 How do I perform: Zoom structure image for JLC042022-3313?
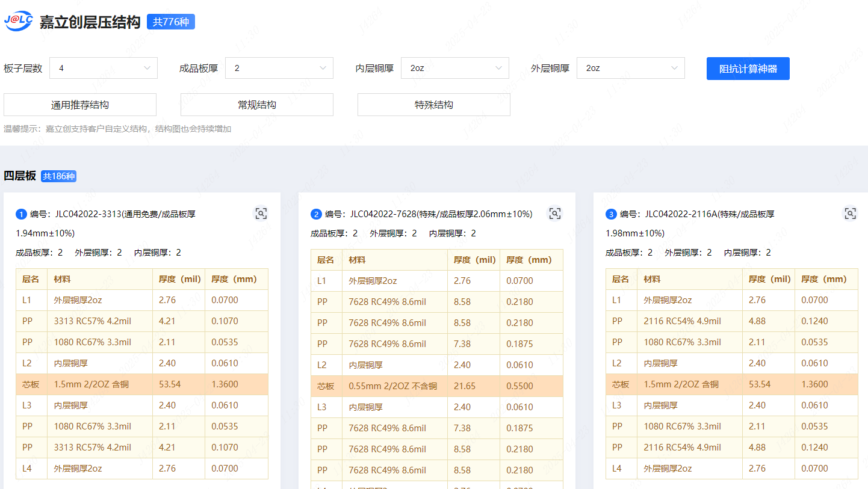click(x=261, y=214)
